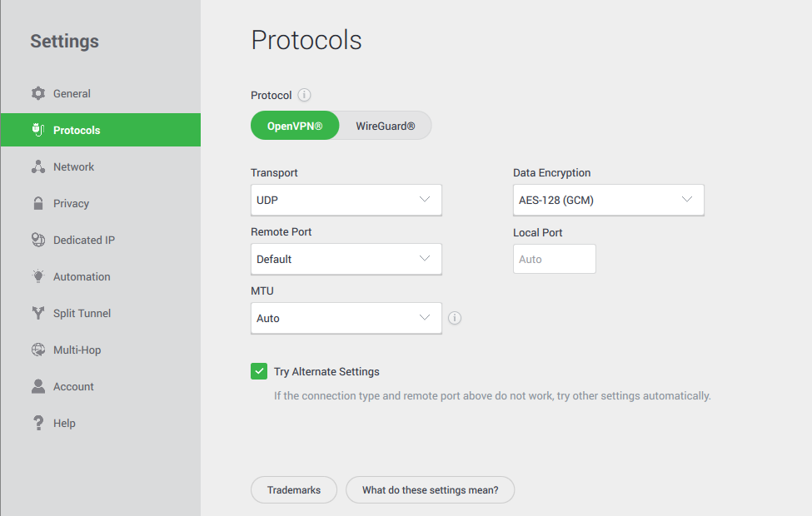Click the Local Port Auto field
Screen dimensions: 812x516
coord(554,259)
